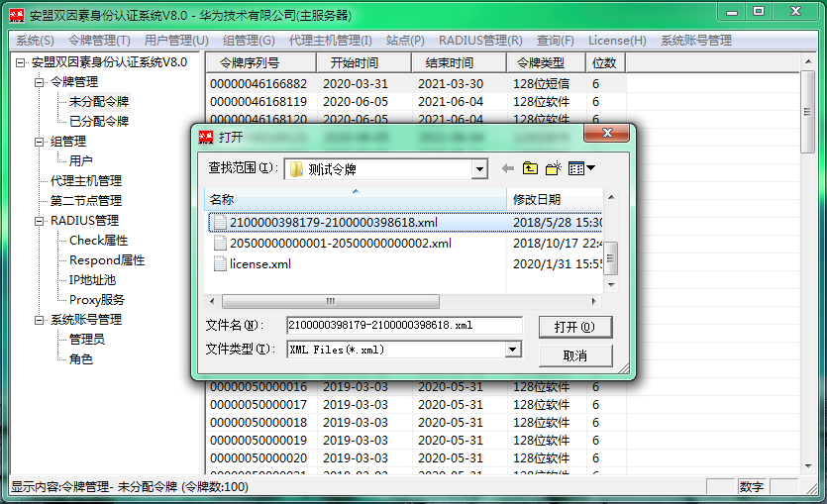
Task: Click the dialog resize grip corner
Action: pos(625,368)
